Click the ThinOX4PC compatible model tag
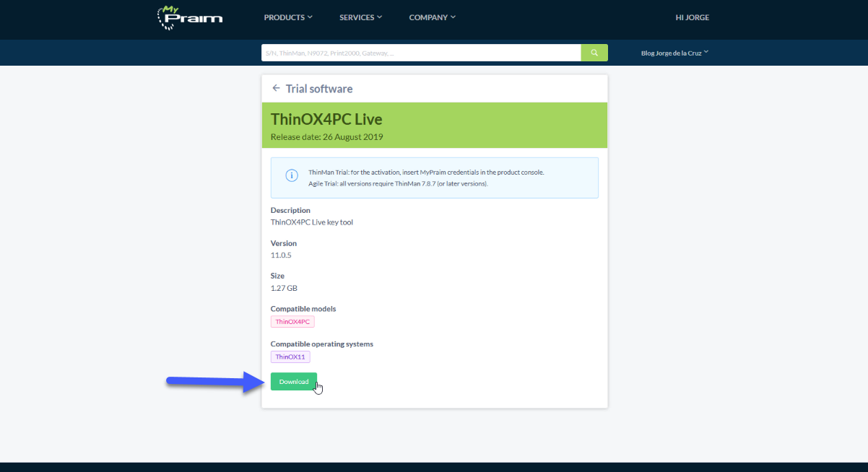This screenshot has height=472, width=868. click(292, 322)
